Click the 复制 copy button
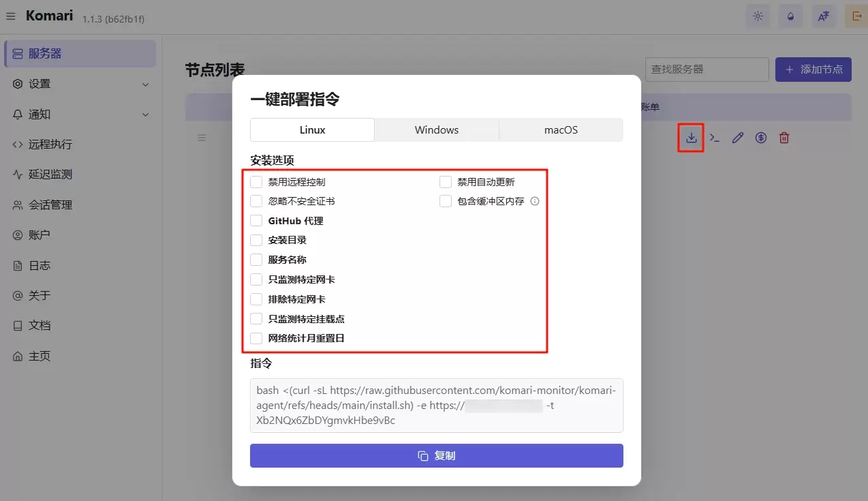The width and height of the screenshot is (868, 501). pyautogui.click(x=437, y=455)
